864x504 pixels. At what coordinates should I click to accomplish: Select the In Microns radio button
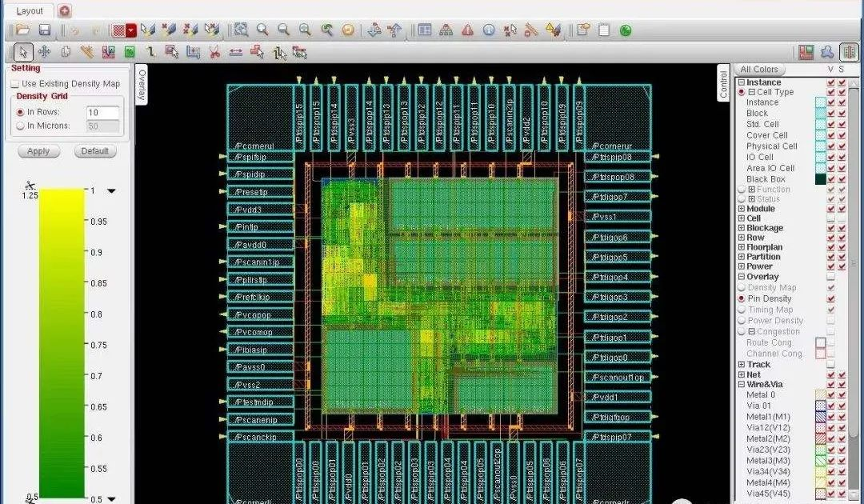pos(20,126)
